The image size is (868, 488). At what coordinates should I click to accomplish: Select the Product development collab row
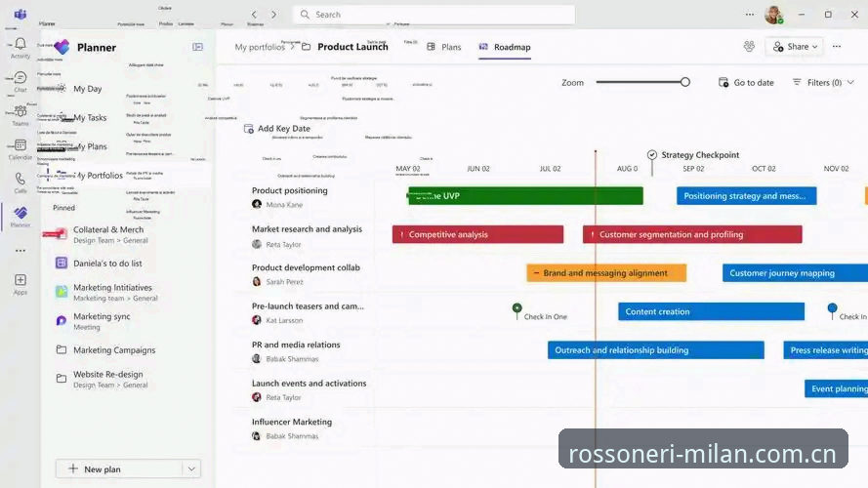pyautogui.click(x=306, y=267)
